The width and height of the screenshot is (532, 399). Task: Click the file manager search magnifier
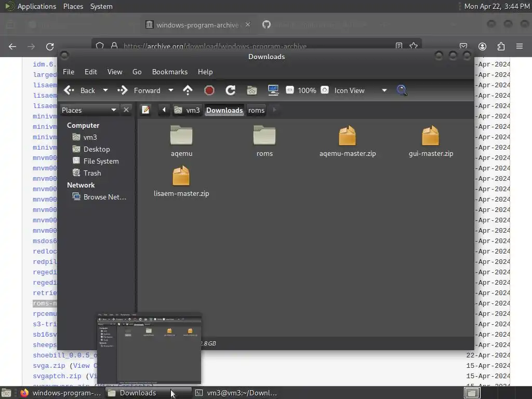(x=402, y=90)
